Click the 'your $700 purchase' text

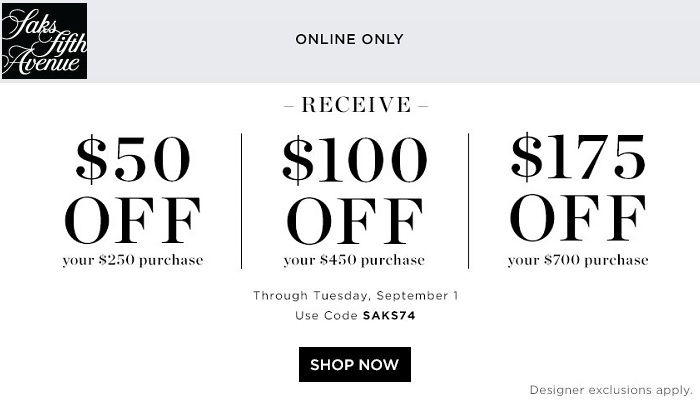(578, 261)
